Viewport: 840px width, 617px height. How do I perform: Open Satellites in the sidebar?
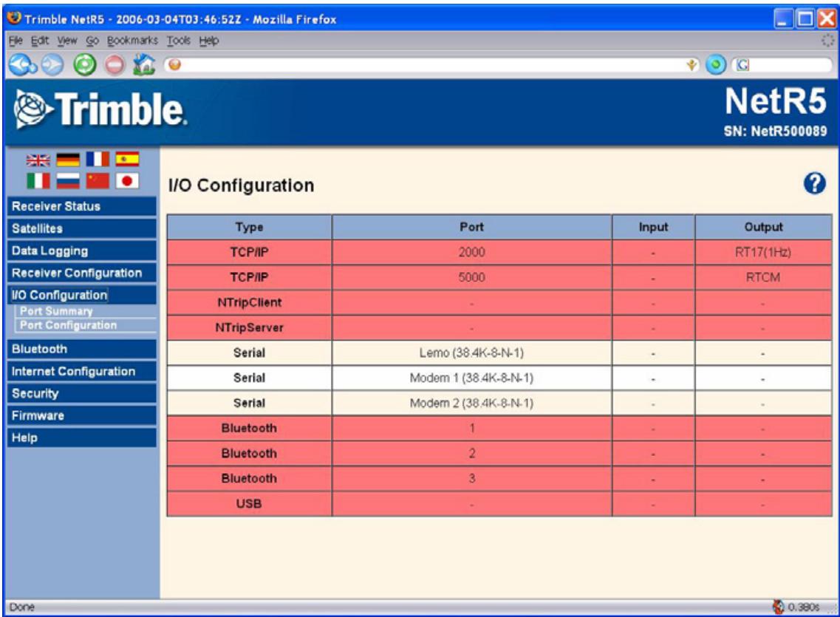click(x=81, y=229)
